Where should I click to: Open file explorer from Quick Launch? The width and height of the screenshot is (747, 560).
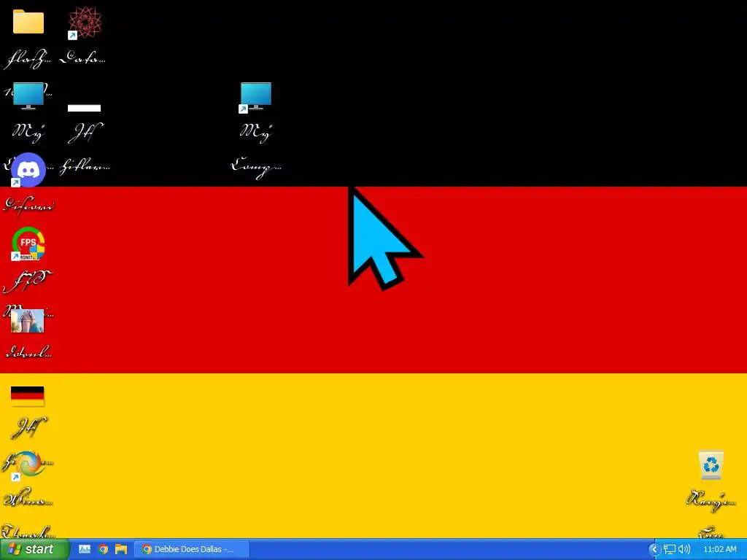(x=121, y=550)
